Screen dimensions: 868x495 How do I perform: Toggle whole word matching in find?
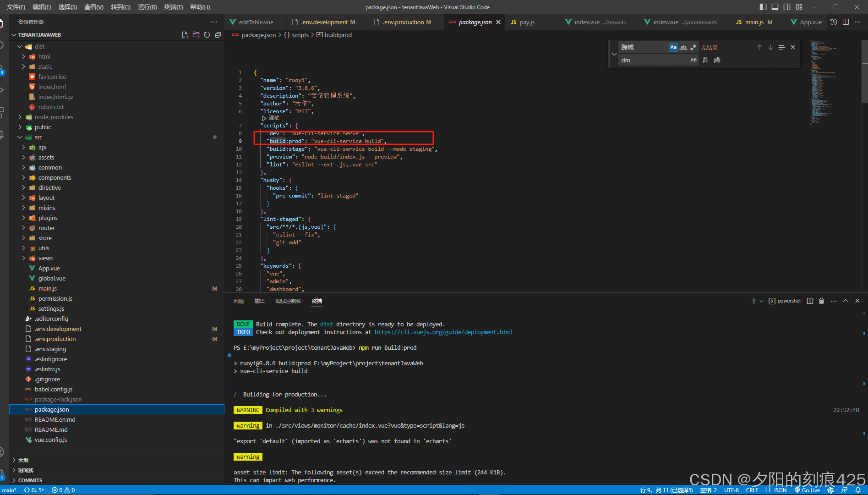pyautogui.click(x=683, y=47)
